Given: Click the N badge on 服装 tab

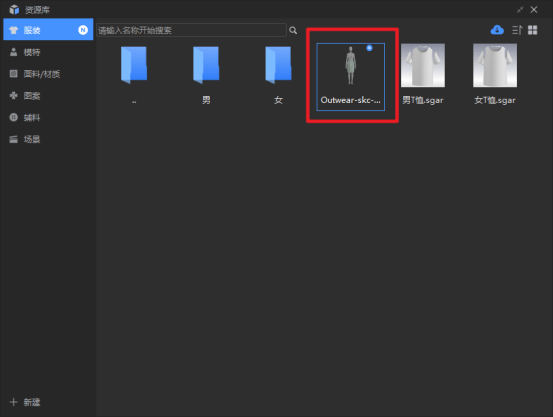Looking at the screenshot, I should (x=83, y=30).
